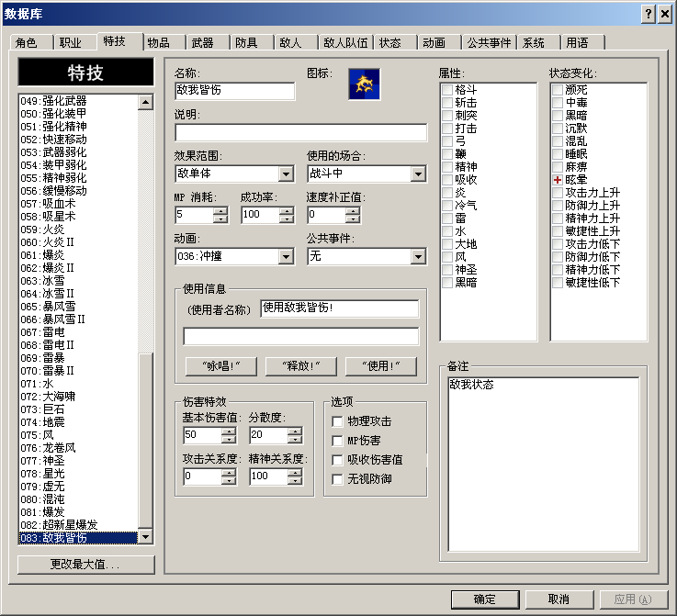
Task: Expand the 公共事件 dropdown showing 无
Action: tap(418, 257)
